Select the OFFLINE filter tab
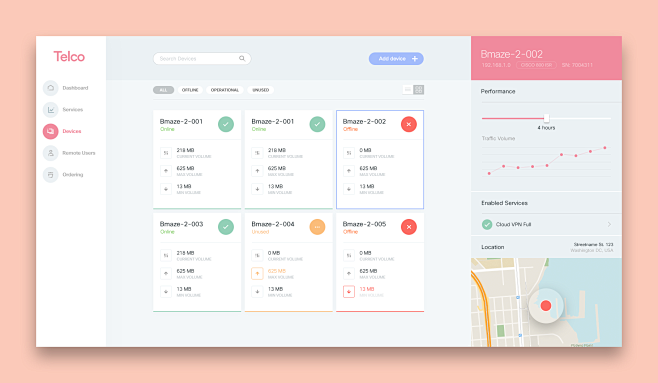This screenshot has width=658, height=383. point(190,90)
